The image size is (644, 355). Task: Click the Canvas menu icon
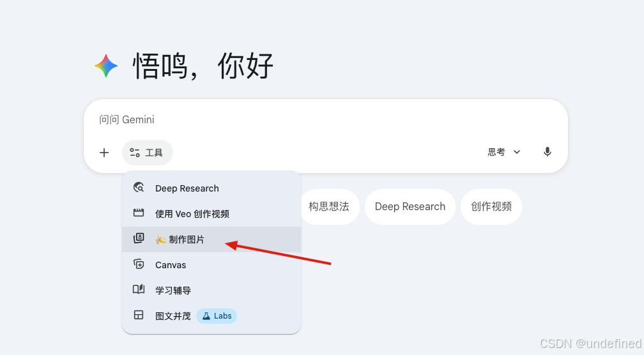[x=139, y=264]
